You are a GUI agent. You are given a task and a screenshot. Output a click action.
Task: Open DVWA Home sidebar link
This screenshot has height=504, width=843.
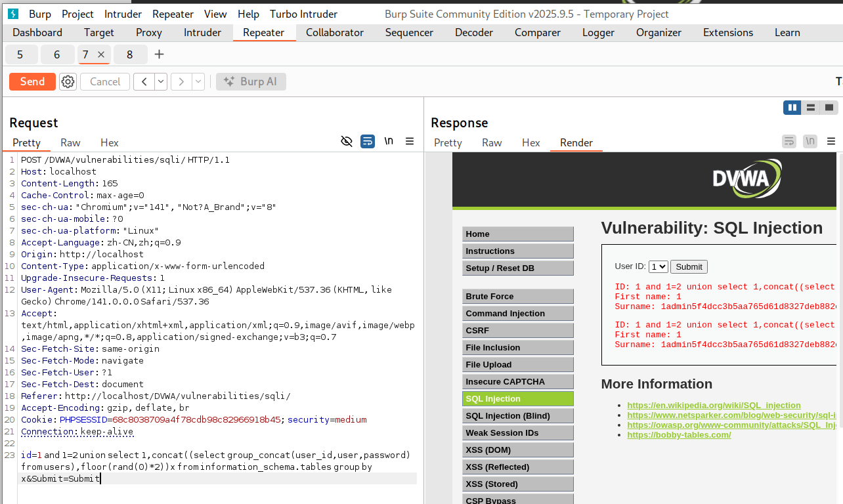(x=517, y=234)
